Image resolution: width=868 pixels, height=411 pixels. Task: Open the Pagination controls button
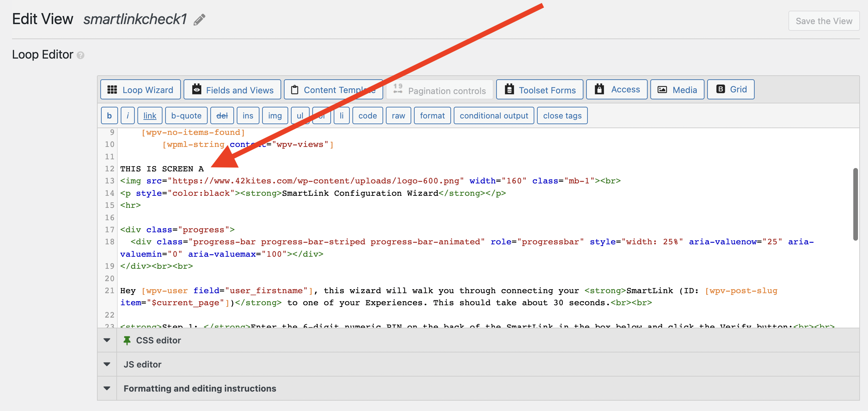pyautogui.click(x=439, y=90)
